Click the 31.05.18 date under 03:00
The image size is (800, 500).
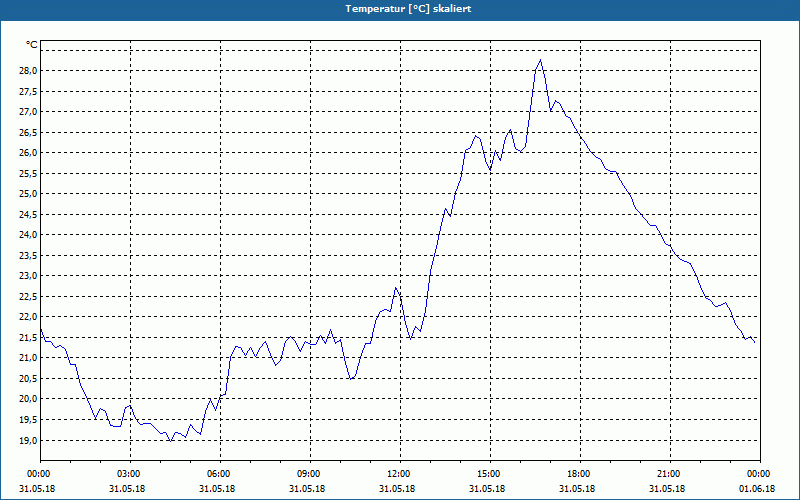click(127, 488)
